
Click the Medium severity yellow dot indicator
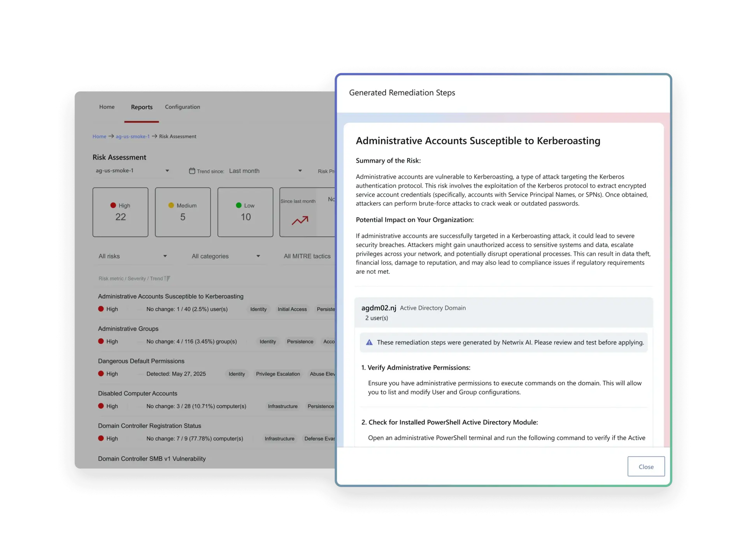[172, 205]
